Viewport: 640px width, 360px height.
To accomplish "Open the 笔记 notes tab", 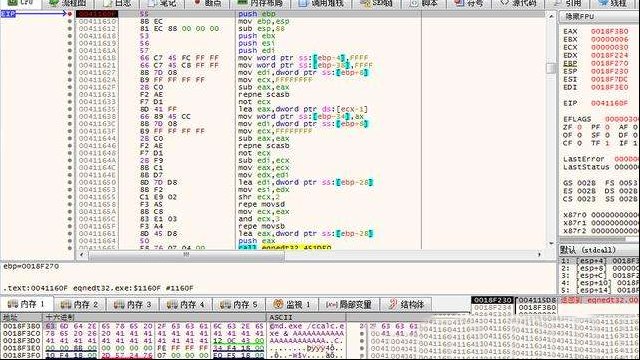I will pos(162,3).
